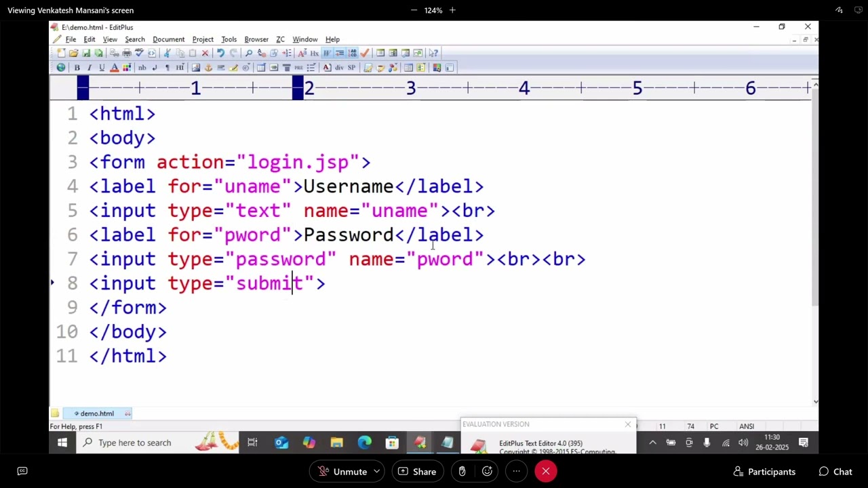Screen dimensions: 868x488
Task: Insert div tag icon
Action: click(339, 68)
